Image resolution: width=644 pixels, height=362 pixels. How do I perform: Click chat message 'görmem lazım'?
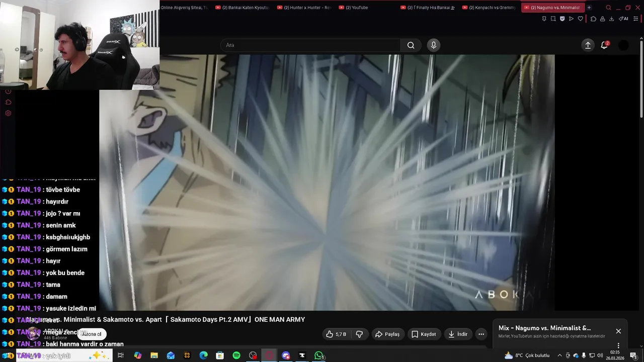click(x=66, y=249)
